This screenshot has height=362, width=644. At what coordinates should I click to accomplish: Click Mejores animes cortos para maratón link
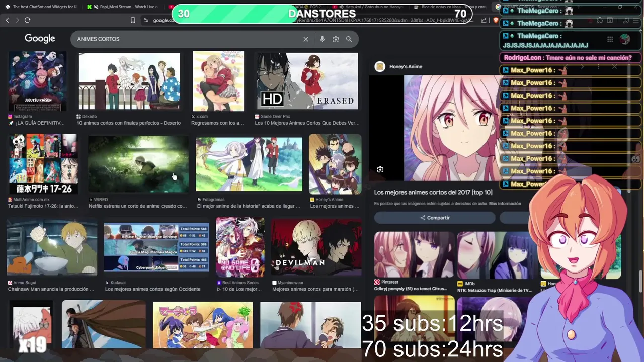pyautogui.click(x=315, y=289)
